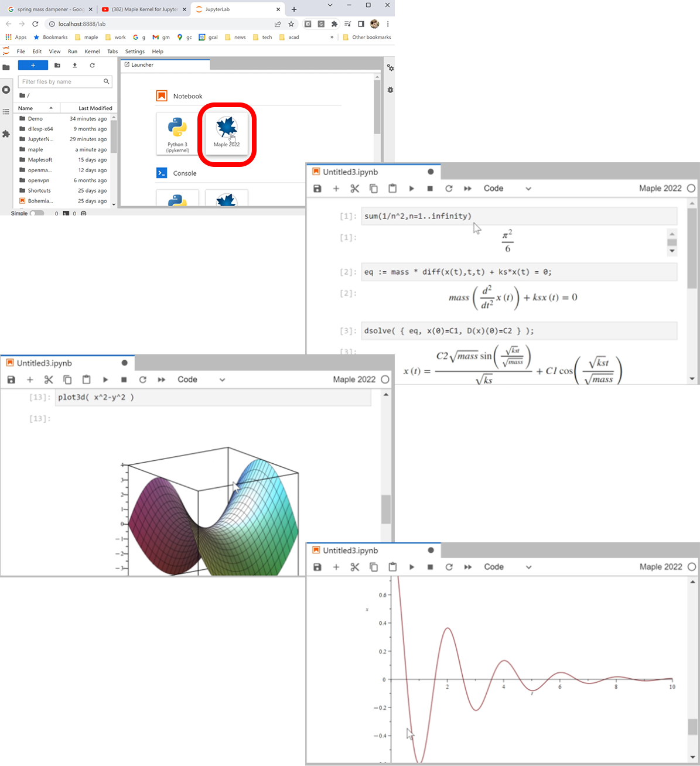Click the new folder icon
Image resolution: width=700 pixels, height=766 pixels.
coord(57,66)
